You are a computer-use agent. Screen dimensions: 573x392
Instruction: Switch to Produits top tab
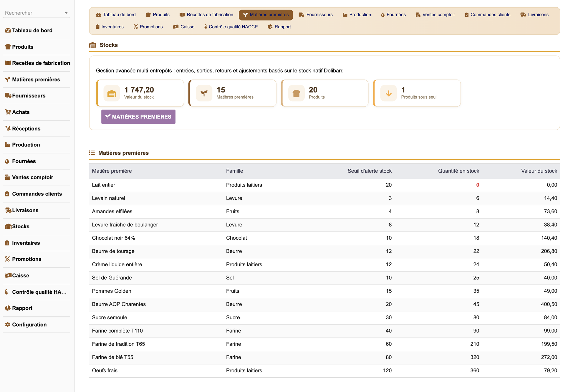coord(158,15)
